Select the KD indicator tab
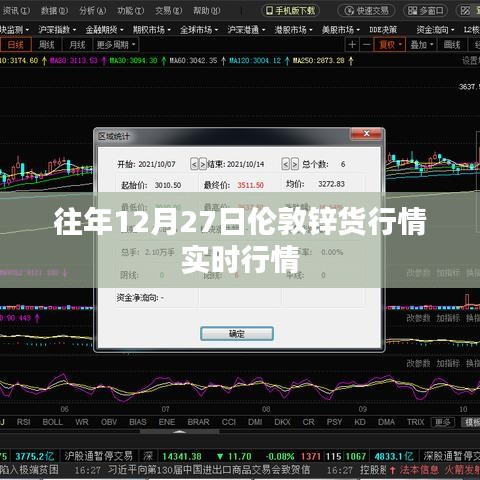 [x=360, y=422]
